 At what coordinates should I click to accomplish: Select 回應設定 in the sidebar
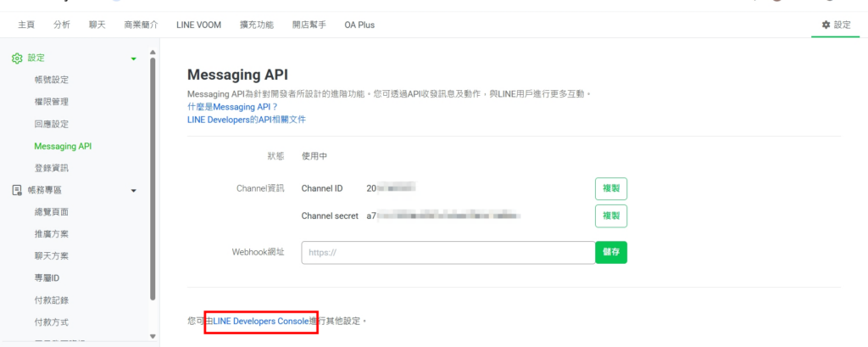52,124
